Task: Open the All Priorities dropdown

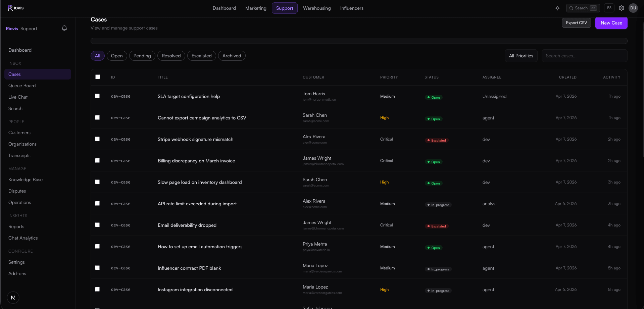Action: point(521,56)
